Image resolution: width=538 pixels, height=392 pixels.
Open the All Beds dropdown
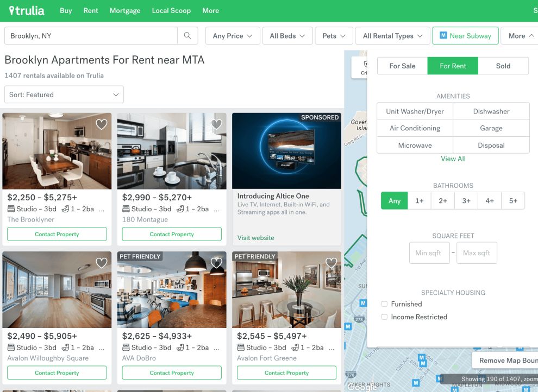(287, 36)
